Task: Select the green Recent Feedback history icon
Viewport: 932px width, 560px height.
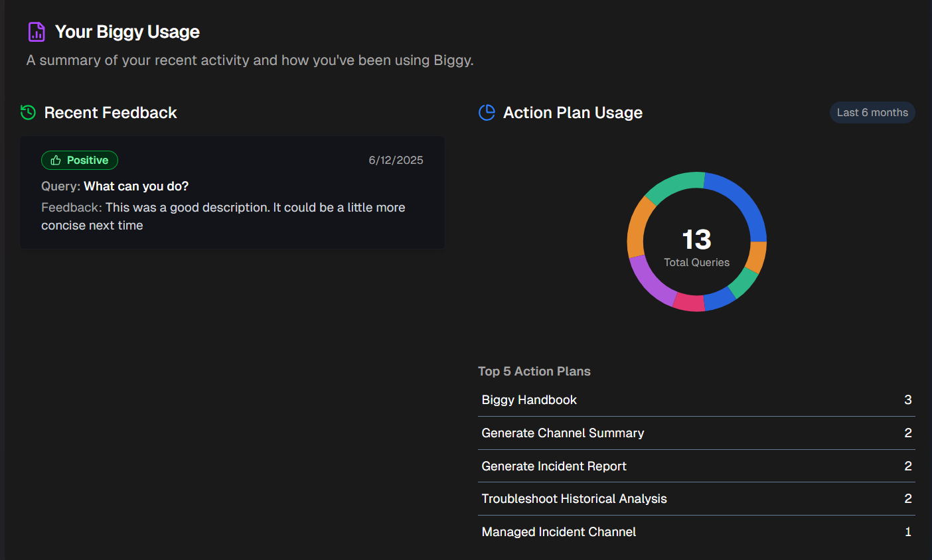Action: pos(27,112)
